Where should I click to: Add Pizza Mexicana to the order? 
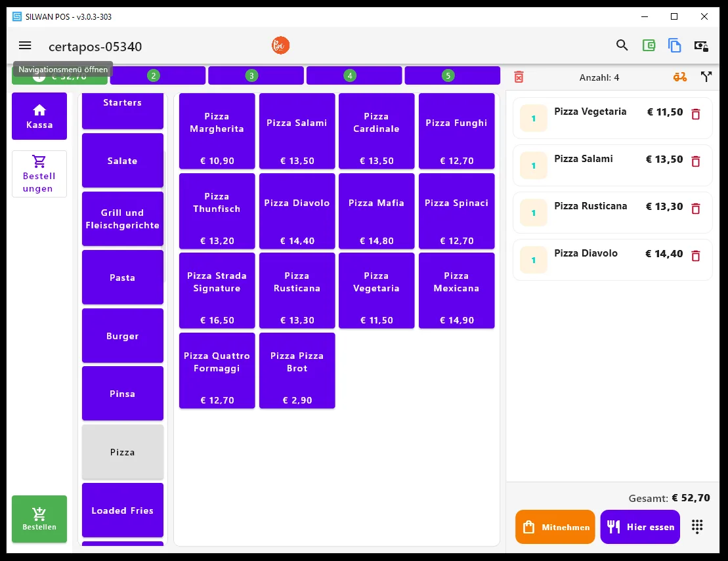coord(456,291)
